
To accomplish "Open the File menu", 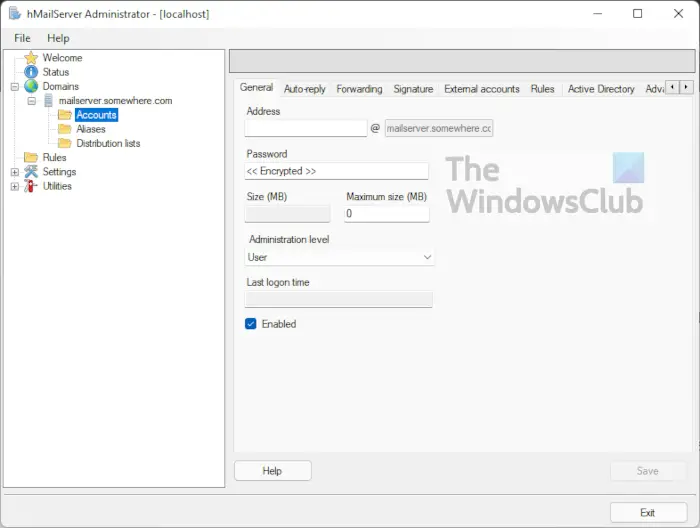I will (22, 38).
